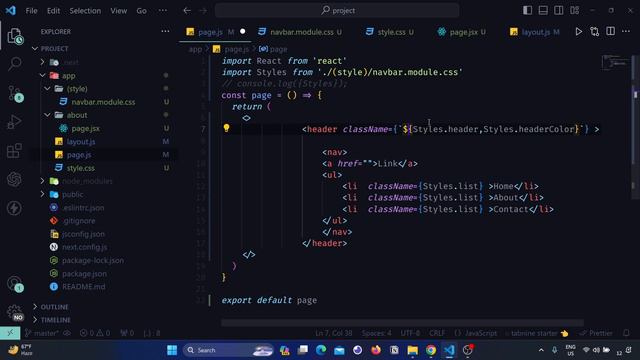Click Ln 7, Col 38 cursor position
This screenshot has height=360, width=640.
(x=333, y=333)
